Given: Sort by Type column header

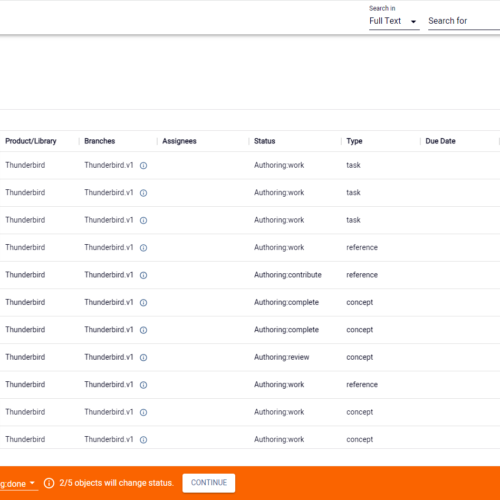Looking at the screenshot, I should 354,141.
